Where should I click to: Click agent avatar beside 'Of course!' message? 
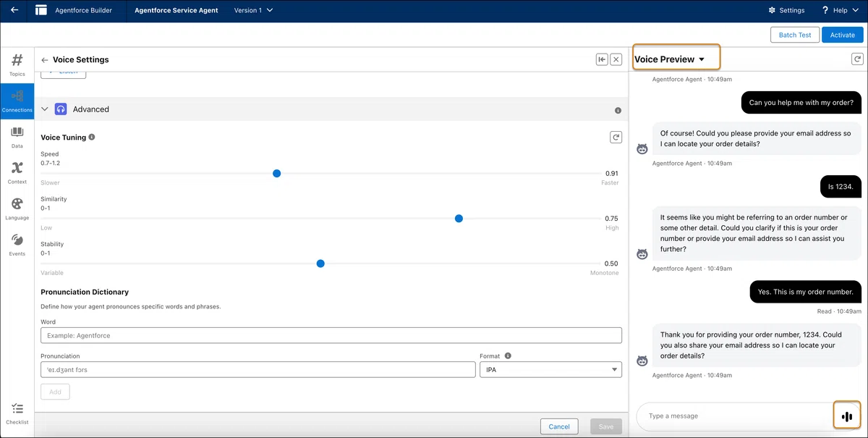pos(642,149)
